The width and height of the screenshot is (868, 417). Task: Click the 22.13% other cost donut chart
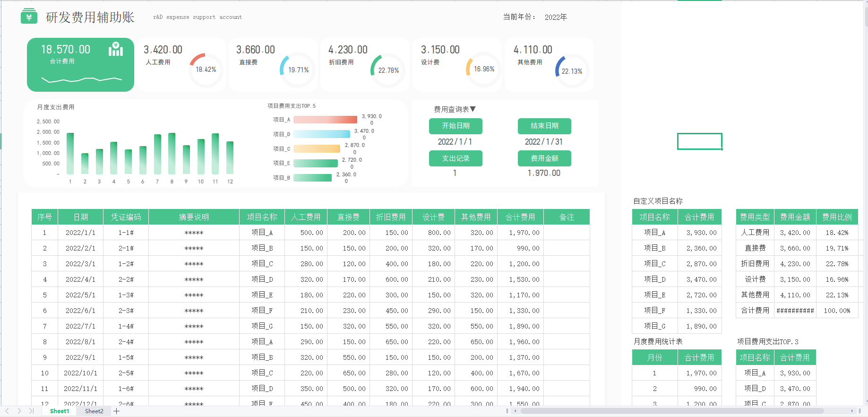click(x=572, y=71)
